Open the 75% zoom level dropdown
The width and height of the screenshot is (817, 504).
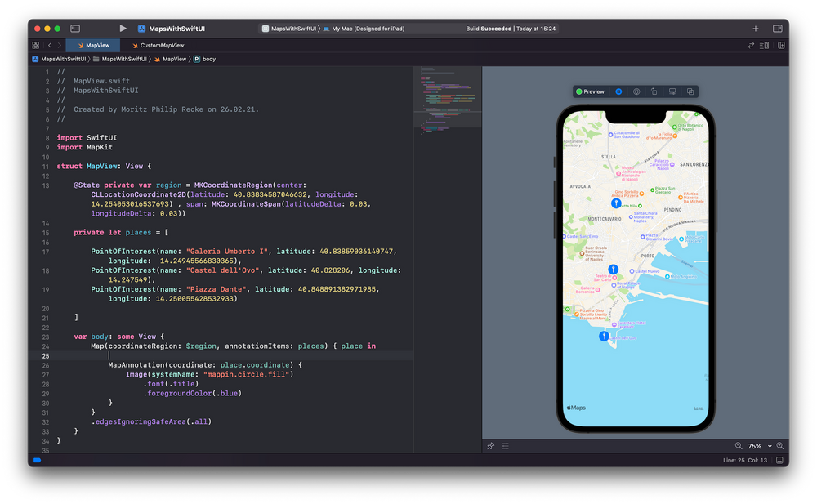758,446
